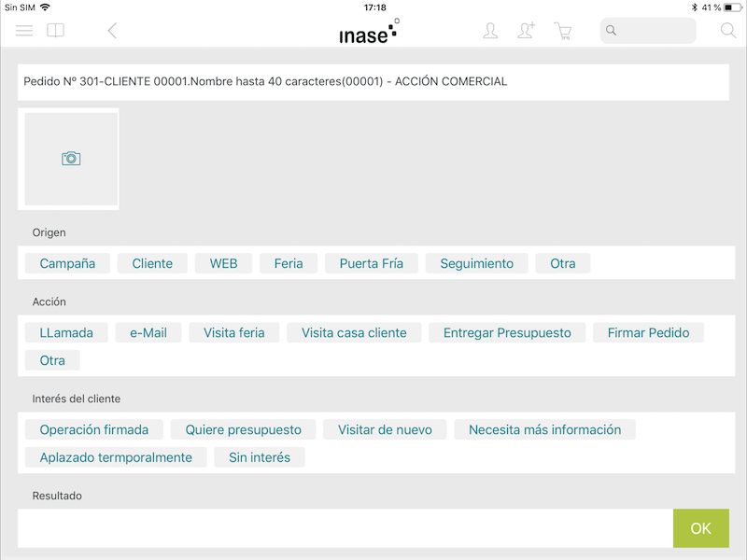
Task: Open the catalog book icon
Action: 55,31
